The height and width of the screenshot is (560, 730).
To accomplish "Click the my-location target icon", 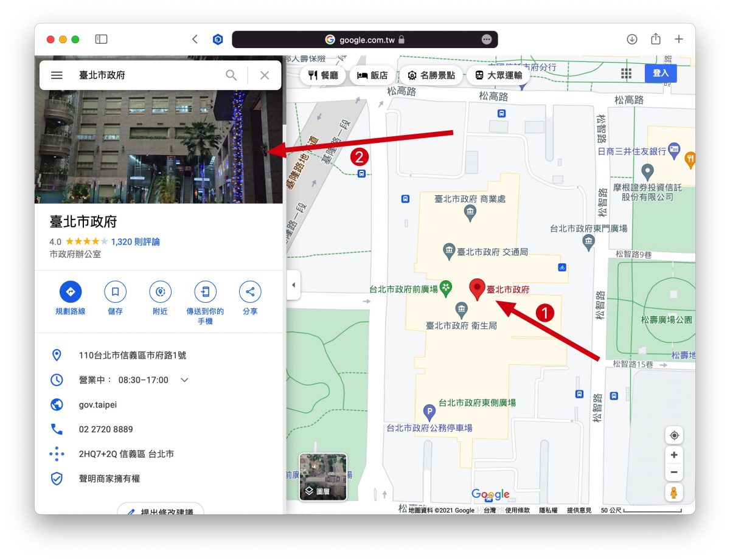I will [x=674, y=435].
